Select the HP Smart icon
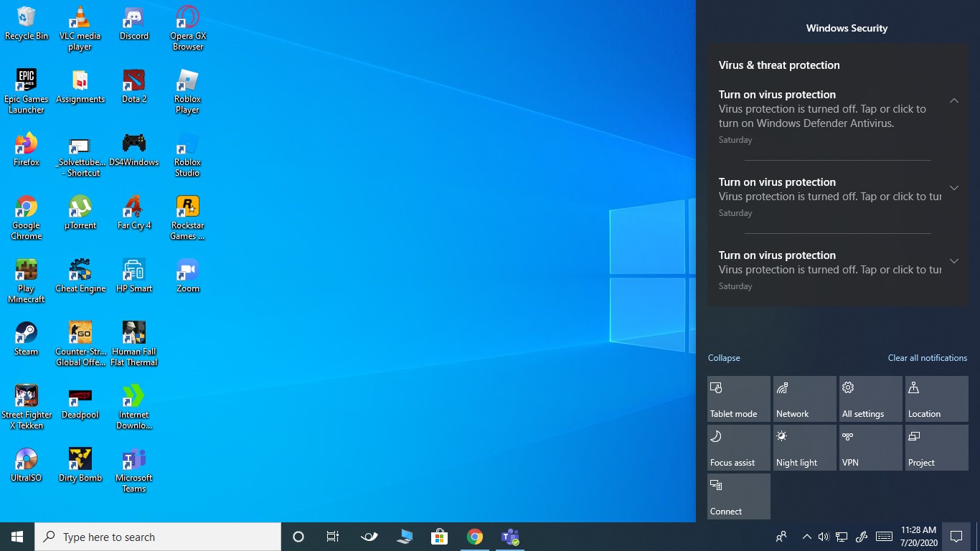Viewport: 980px width, 551px height. pyautogui.click(x=134, y=276)
